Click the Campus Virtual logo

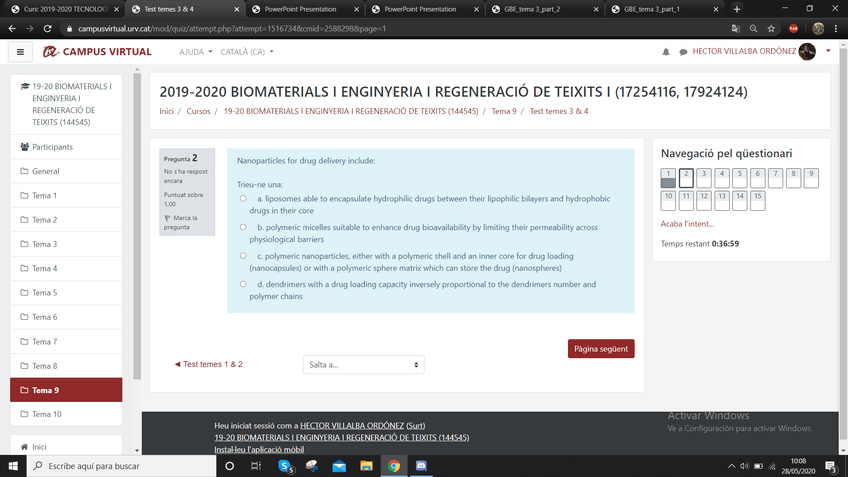(97, 51)
